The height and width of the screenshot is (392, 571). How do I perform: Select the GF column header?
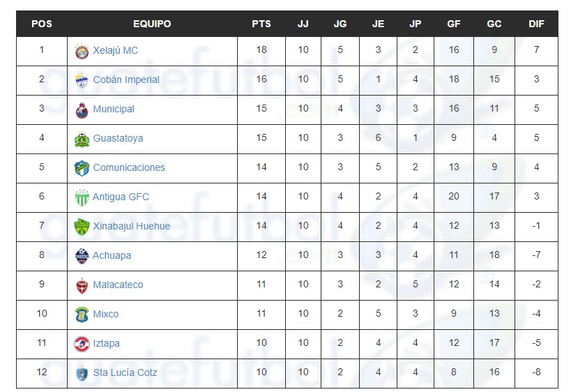(454, 24)
